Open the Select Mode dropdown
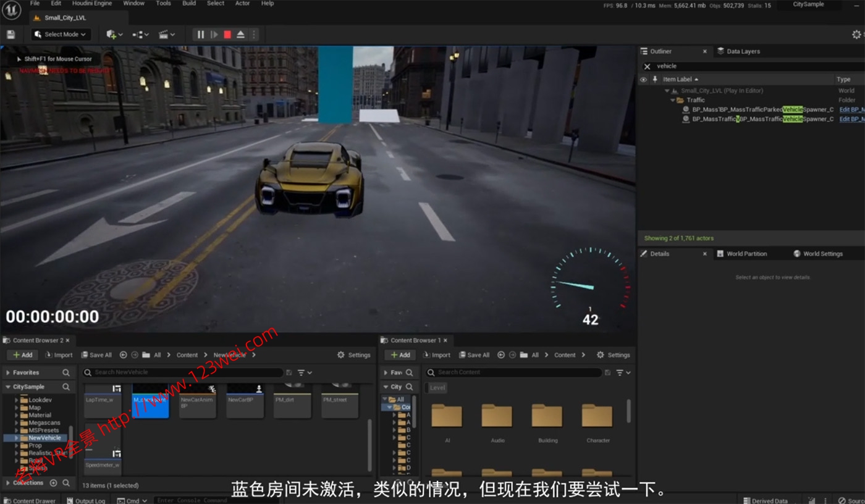 tap(61, 35)
